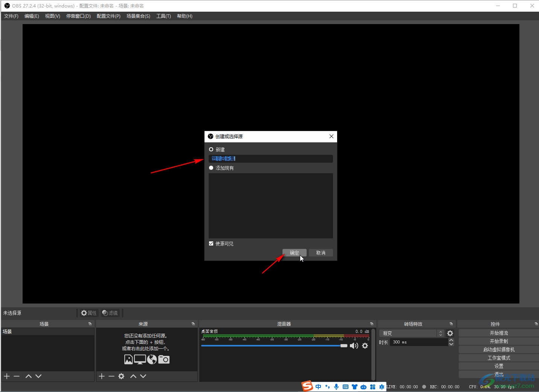Move source up in Sources panel

point(133,376)
